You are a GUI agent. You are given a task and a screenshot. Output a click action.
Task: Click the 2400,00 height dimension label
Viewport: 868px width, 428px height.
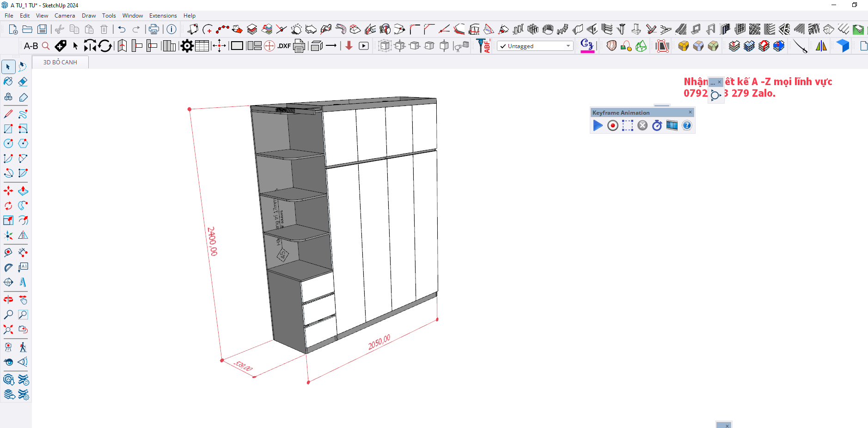212,241
